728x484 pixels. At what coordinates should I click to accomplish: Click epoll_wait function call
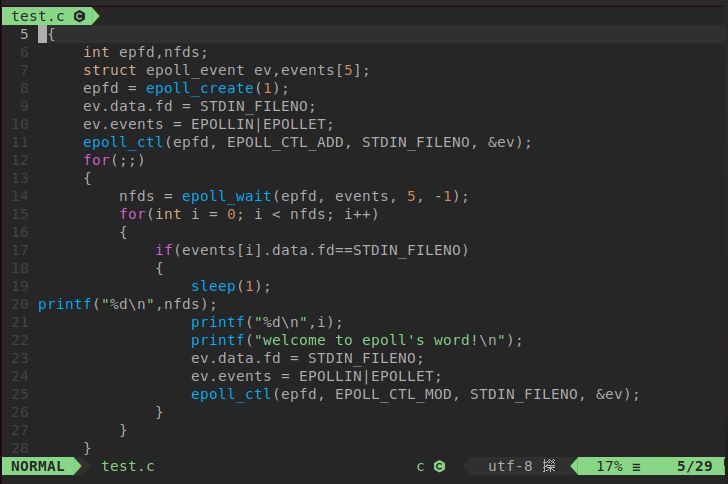click(x=227, y=196)
